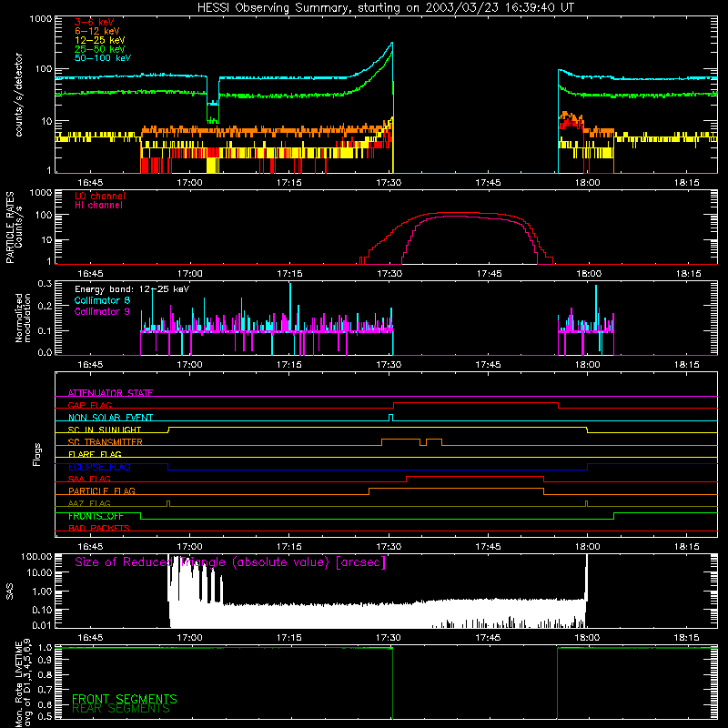
Task: Click the SC TRANSMITTER flag label
Action: [x=106, y=442]
